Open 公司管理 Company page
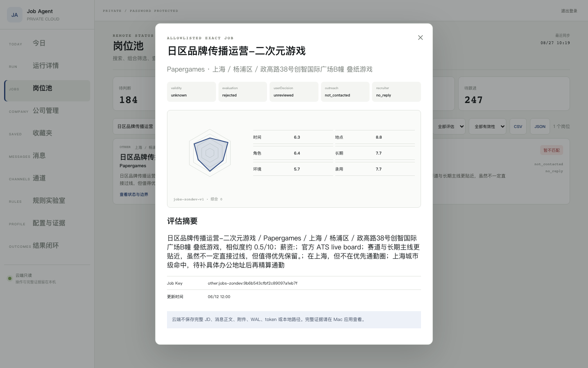Screen dimensions: 588x368 pos(47,111)
